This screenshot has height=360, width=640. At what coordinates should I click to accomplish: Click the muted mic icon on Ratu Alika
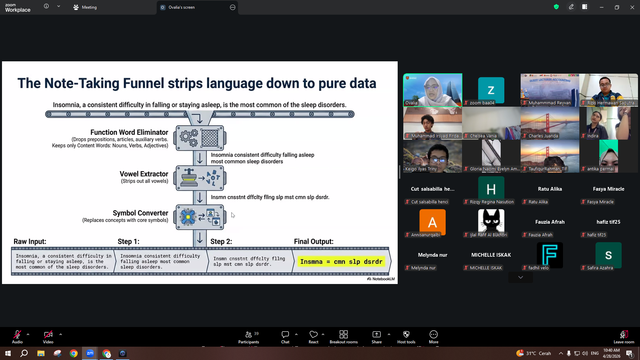[525, 202]
